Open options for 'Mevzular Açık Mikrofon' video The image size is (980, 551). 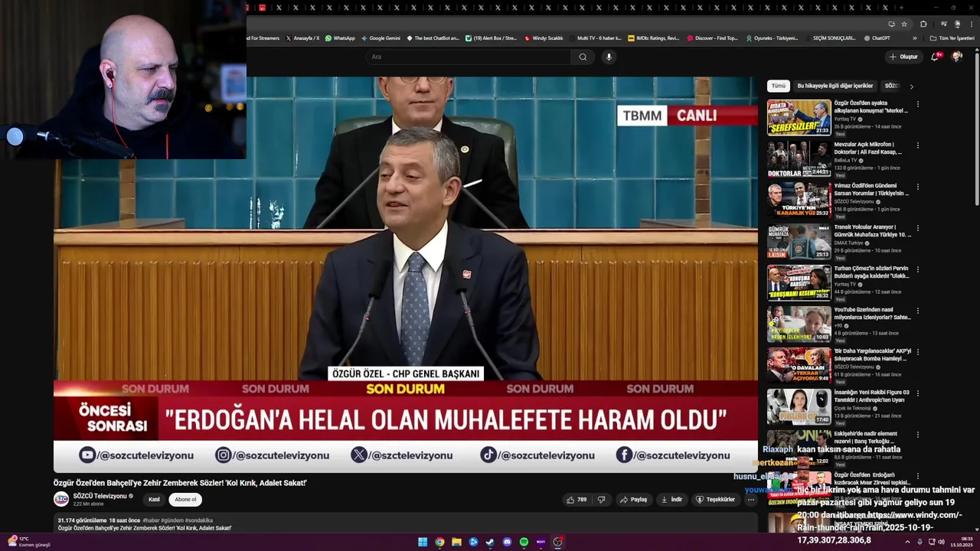[x=917, y=145]
